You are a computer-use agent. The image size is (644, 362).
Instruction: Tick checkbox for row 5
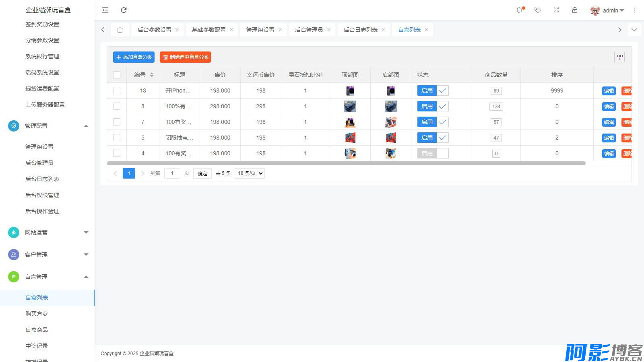pos(117,138)
